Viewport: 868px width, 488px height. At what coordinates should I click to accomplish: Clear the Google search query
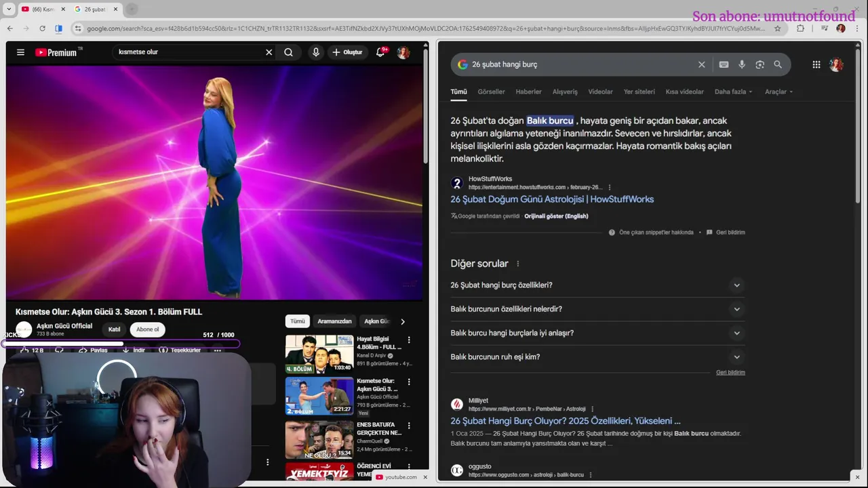701,64
